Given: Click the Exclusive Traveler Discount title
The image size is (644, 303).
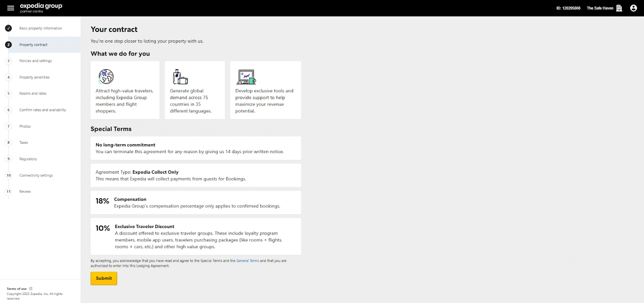Looking at the screenshot, I should [x=144, y=226].
